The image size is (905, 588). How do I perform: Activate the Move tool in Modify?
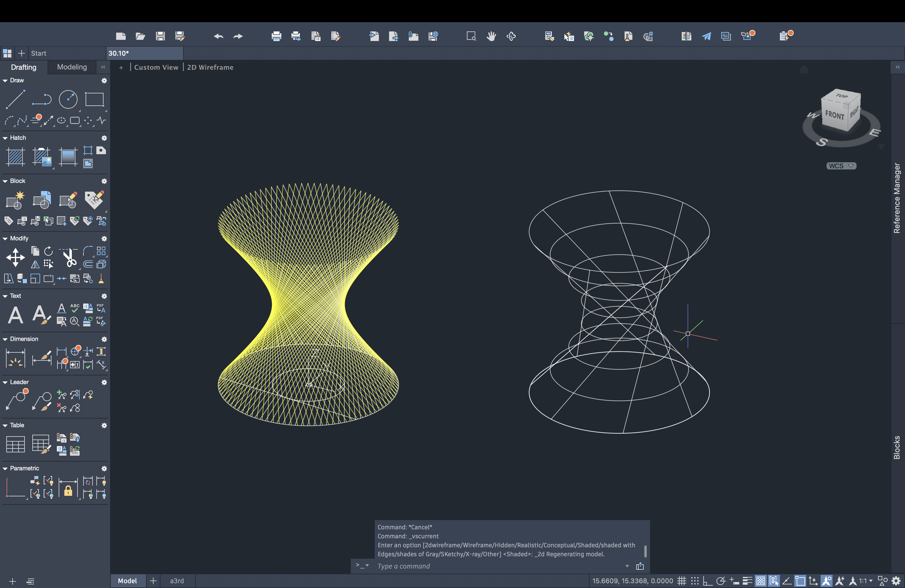click(15, 257)
